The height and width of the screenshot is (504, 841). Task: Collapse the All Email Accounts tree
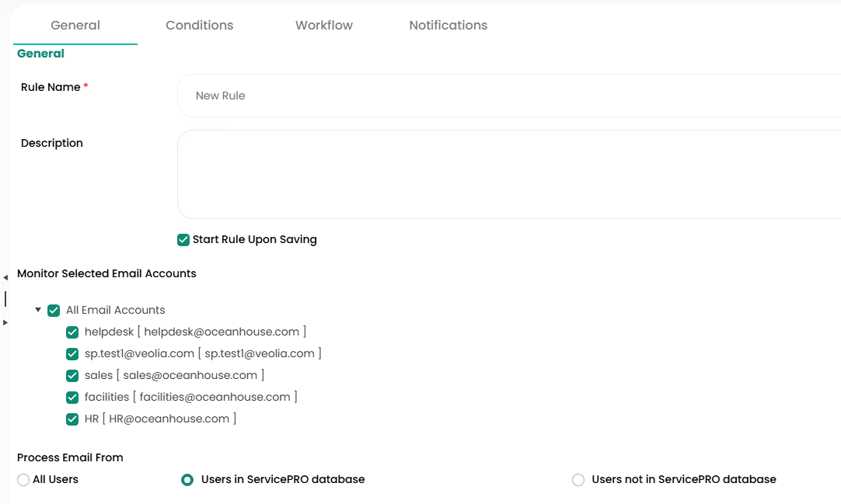(38, 310)
